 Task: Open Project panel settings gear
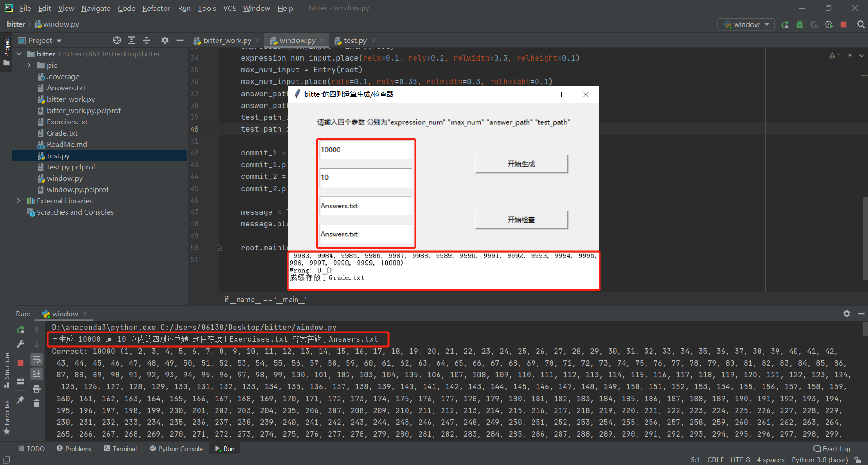pyautogui.click(x=165, y=40)
